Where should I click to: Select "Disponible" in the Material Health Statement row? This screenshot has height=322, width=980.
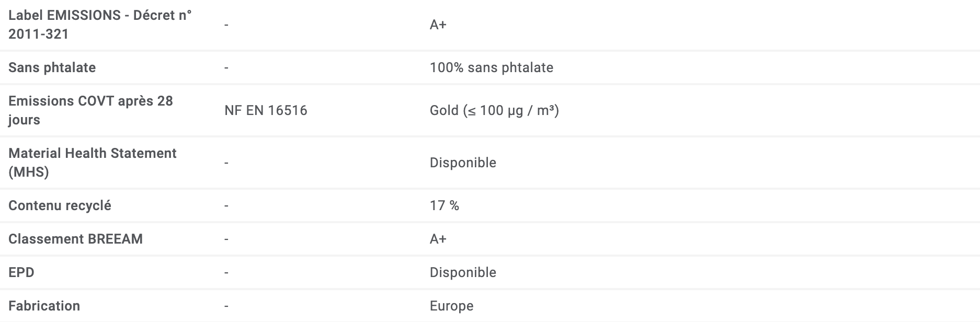(x=463, y=163)
